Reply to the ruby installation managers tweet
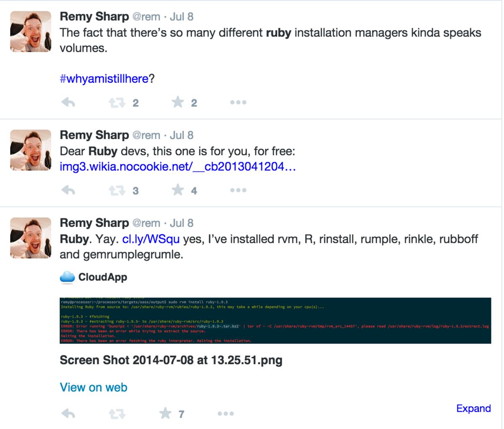Image resolution: width=504 pixels, height=429 pixels. (x=68, y=103)
